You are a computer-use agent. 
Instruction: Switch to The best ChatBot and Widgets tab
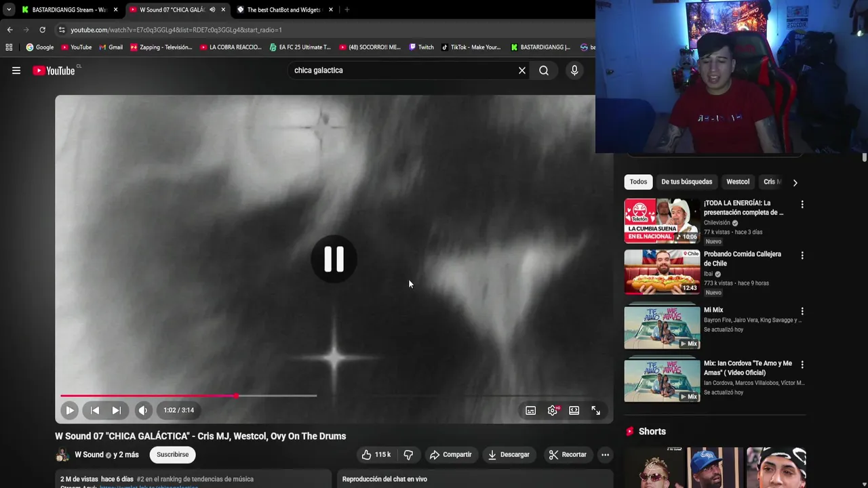pos(283,9)
